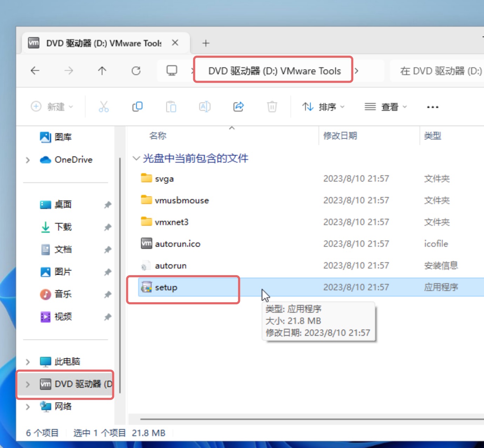
Task: Open a new tab with plus button
Action: point(206,43)
